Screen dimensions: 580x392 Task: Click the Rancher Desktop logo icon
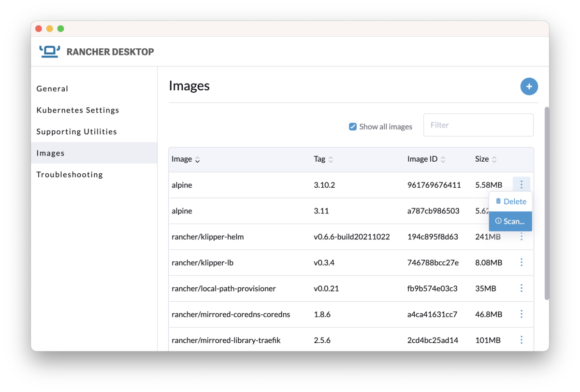(x=49, y=51)
